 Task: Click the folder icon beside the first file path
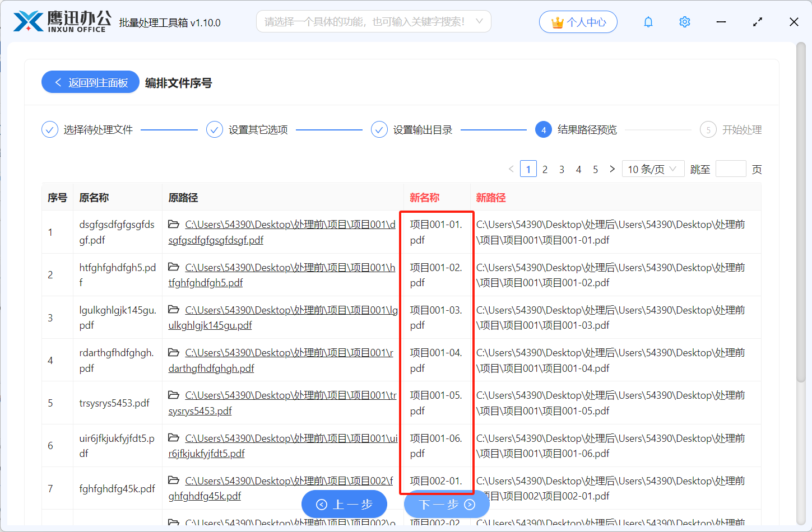click(174, 224)
